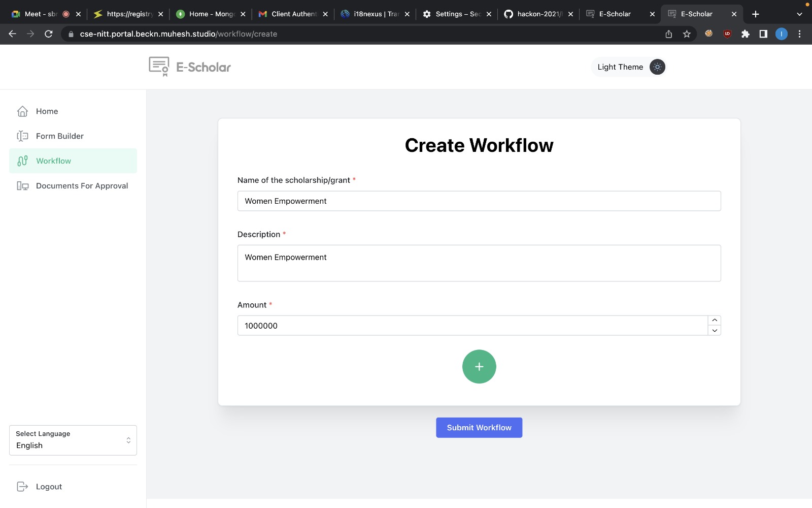Screen dimensions: 812x508
Task: Close the Meet tab
Action: pyautogui.click(x=78, y=14)
